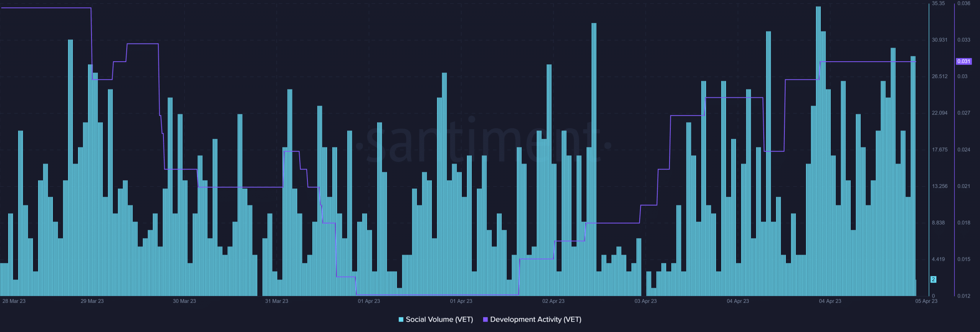Viewport: 980px width, 332px height.
Task: Click the 31 Mar 23 date label
Action: click(276, 301)
